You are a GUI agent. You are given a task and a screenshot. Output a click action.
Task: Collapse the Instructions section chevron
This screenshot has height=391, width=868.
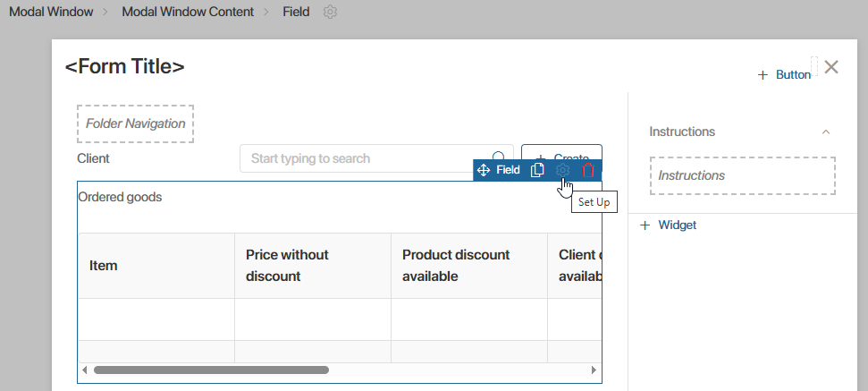826,132
